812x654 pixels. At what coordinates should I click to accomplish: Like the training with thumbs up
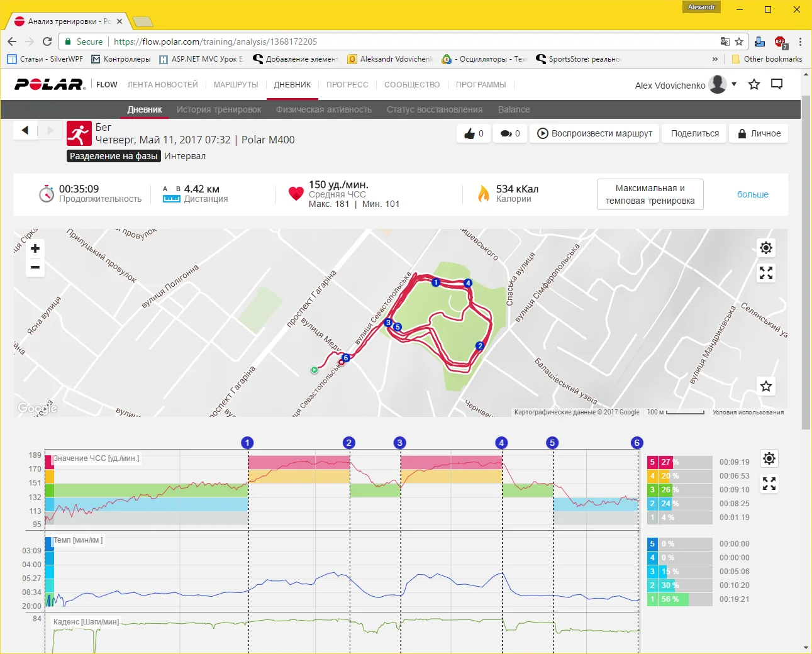[x=474, y=133]
